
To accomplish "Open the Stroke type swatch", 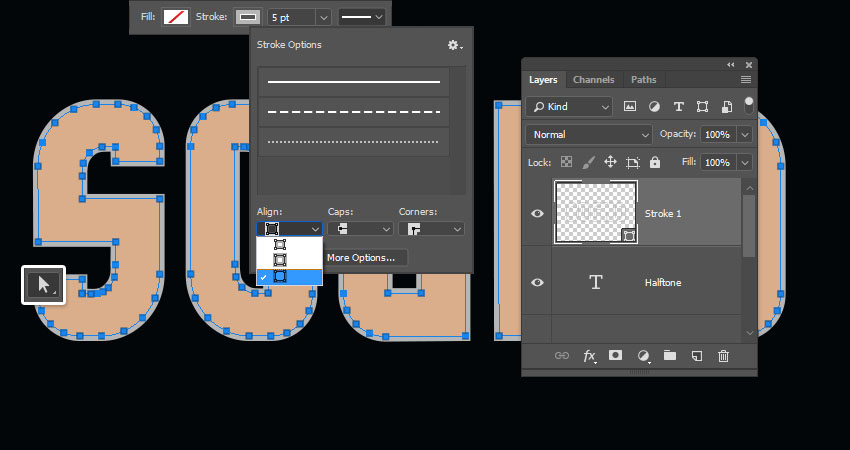I will tap(248, 17).
